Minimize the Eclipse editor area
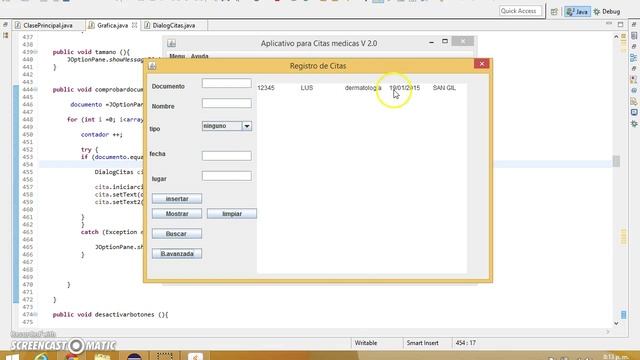 click(609, 24)
